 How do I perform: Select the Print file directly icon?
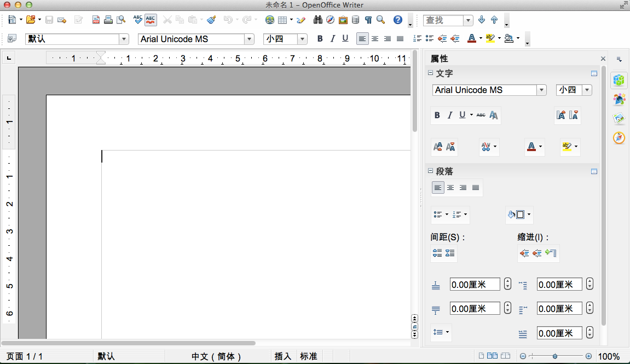(x=109, y=20)
